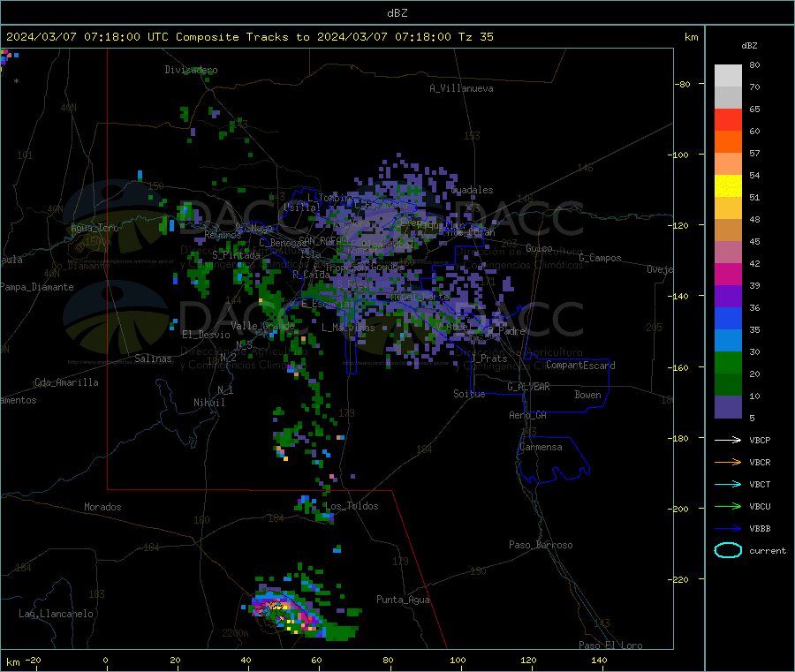Image resolution: width=795 pixels, height=672 pixels.
Task: Click the G_Campos place label
Action: (x=600, y=258)
